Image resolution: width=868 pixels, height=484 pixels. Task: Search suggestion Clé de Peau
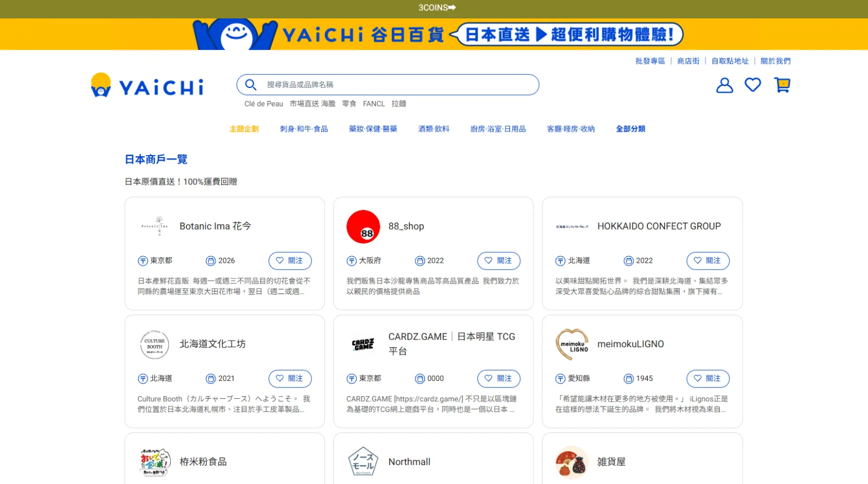264,104
